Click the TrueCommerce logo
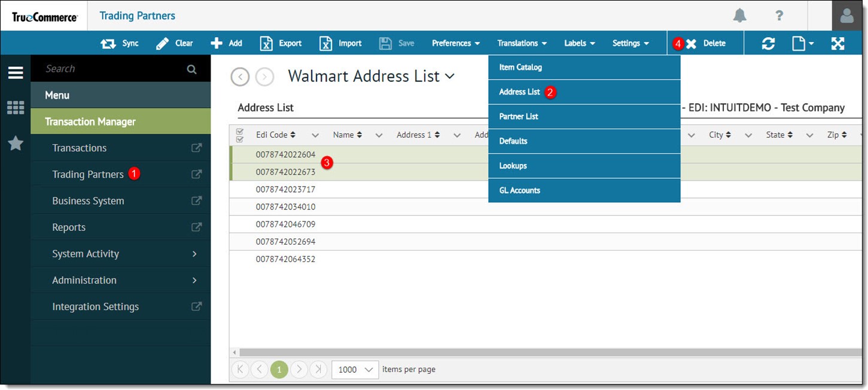The width and height of the screenshot is (868, 390). pyautogui.click(x=44, y=16)
